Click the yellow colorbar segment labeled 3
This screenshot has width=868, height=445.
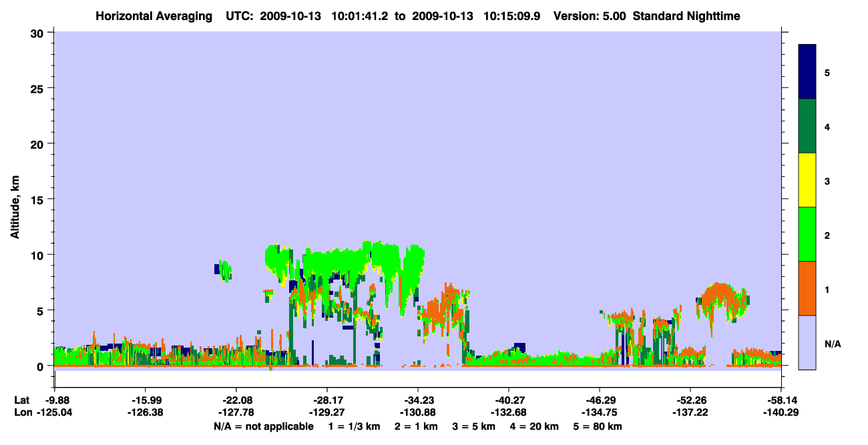807,180
